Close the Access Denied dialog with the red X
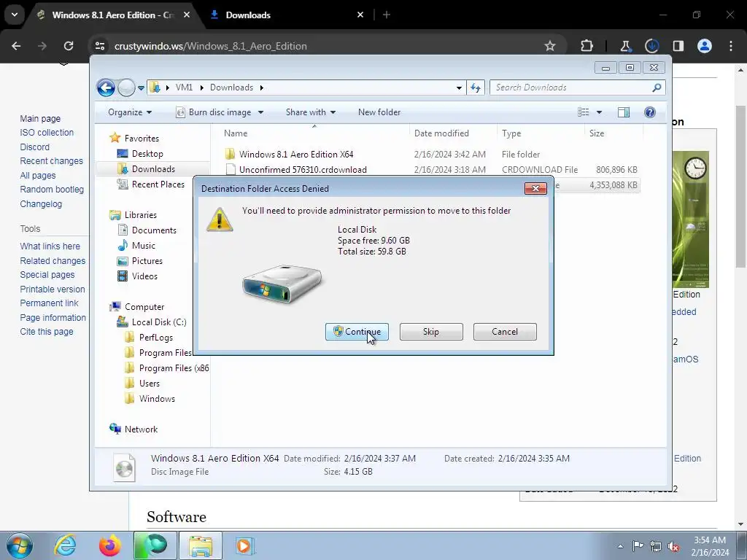 click(x=535, y=189)
